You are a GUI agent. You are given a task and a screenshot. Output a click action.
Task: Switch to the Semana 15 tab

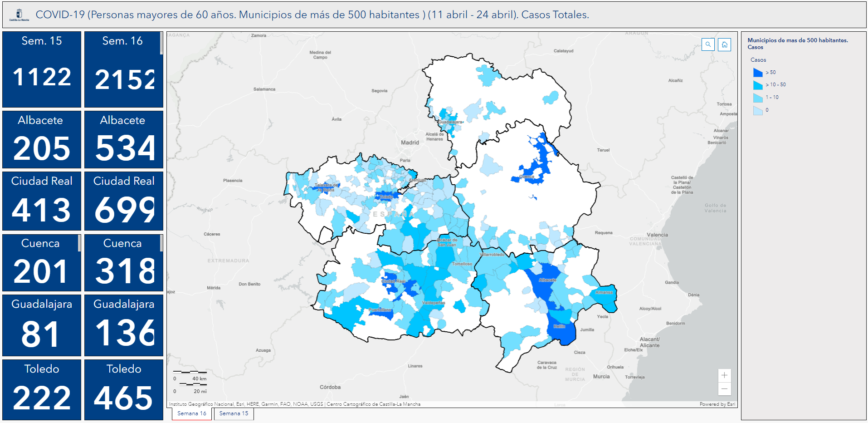click(234, 413)
